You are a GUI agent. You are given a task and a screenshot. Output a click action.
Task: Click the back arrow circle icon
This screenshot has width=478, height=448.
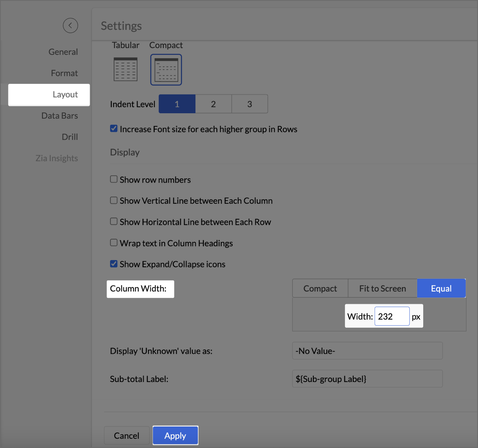point(70,25)
